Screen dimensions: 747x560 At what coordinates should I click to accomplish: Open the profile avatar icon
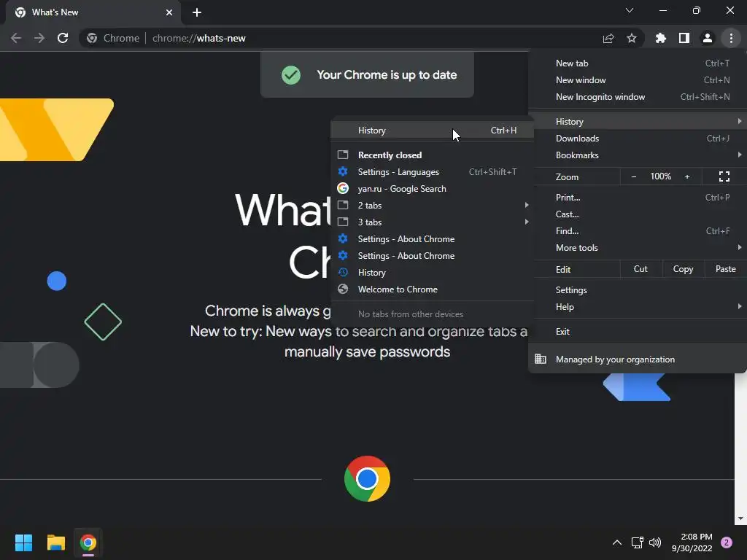(708, 38)
